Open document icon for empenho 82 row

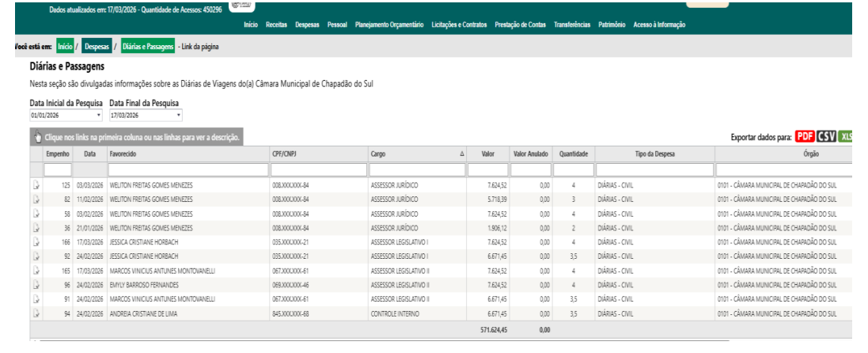point(36,200)
